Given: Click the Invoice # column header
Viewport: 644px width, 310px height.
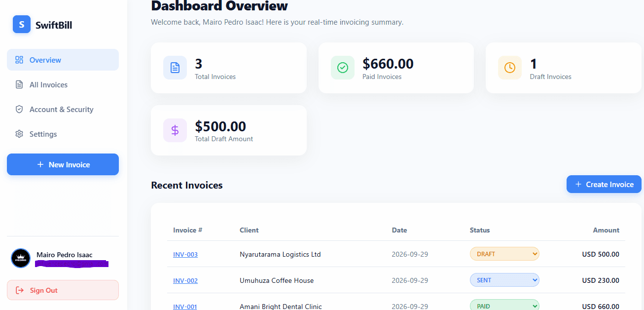Looking at the screenshot, I should pyautogui.click(x=188, y=230).
